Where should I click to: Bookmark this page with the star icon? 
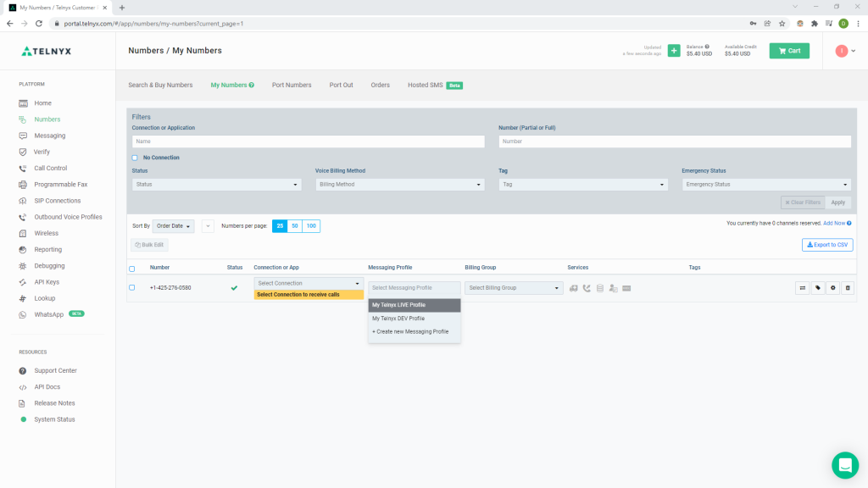782,23
